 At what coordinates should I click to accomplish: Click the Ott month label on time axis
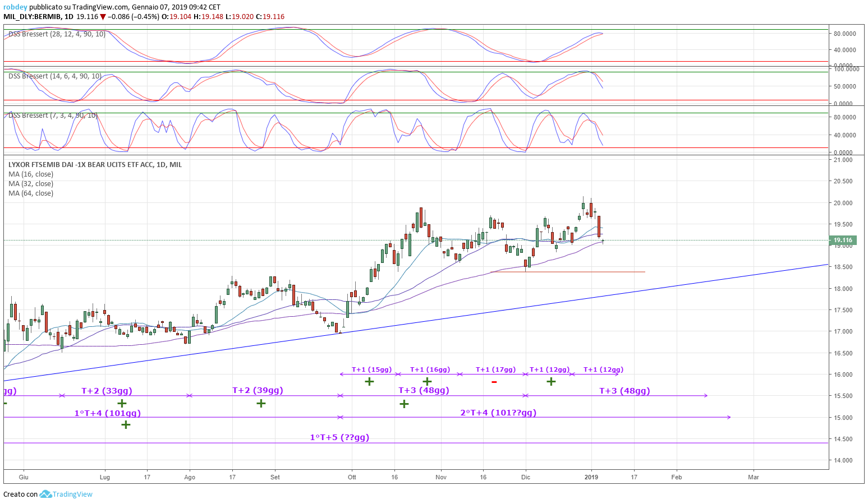click(x=352, y=477)
